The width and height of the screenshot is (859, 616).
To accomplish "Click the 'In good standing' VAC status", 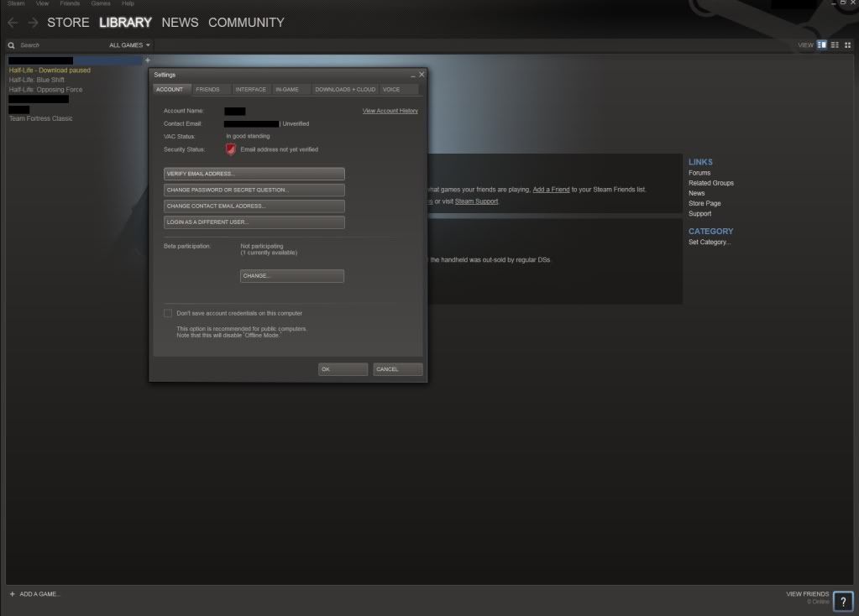I will (x=249, y=136).
